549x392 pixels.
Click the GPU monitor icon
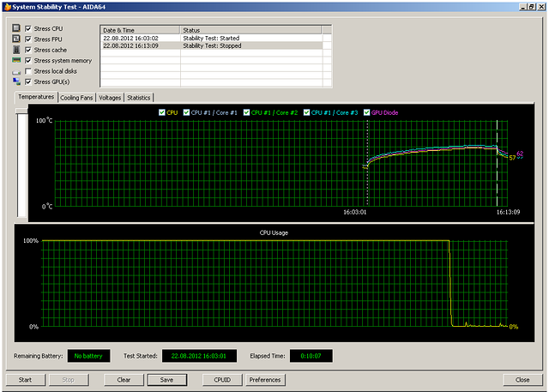pyautogui.click(x=16, y=82)
